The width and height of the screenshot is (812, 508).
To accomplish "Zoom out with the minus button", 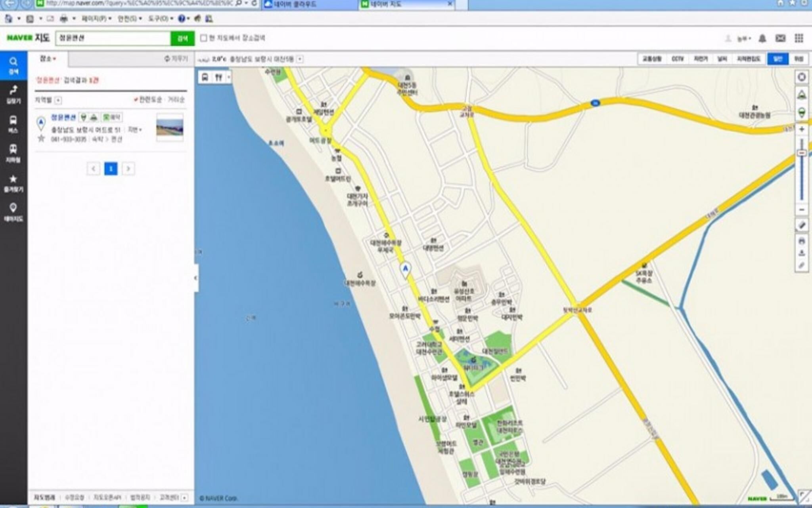I will tap(802, 210).
